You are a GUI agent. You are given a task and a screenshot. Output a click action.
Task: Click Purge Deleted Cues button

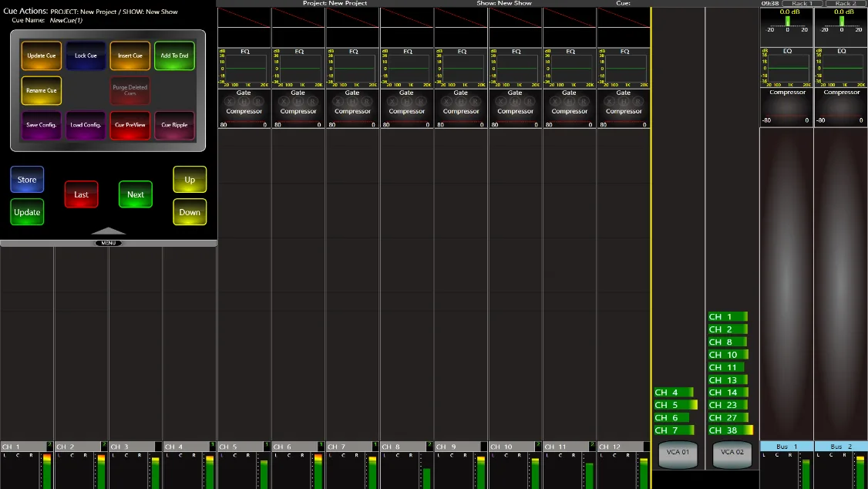click(130, 90)
